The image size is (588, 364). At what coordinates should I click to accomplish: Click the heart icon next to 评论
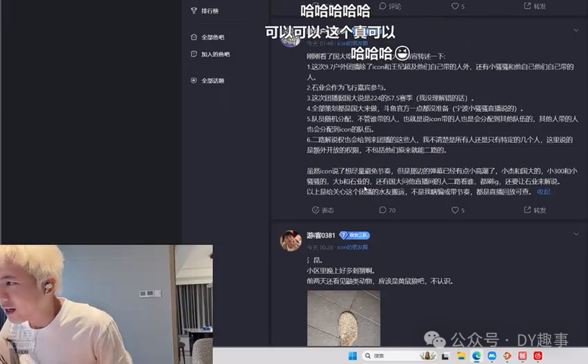[x=455, y=6]
